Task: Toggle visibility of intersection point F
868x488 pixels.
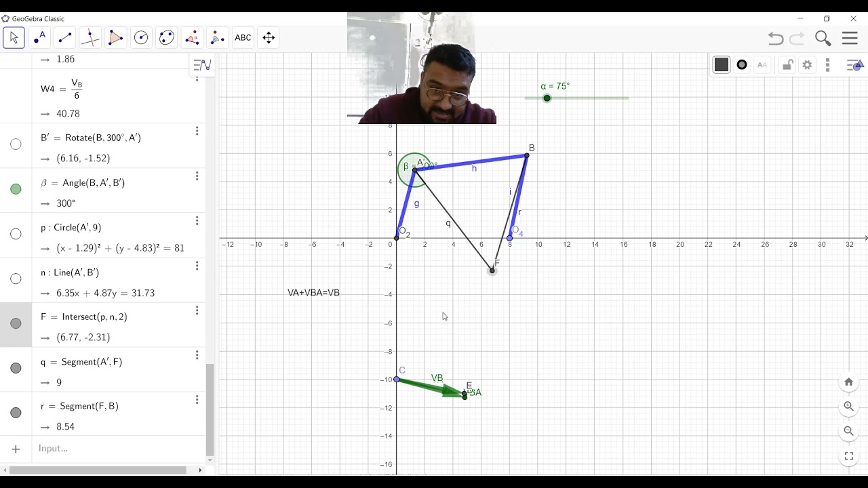Action: tap(16, 323)
